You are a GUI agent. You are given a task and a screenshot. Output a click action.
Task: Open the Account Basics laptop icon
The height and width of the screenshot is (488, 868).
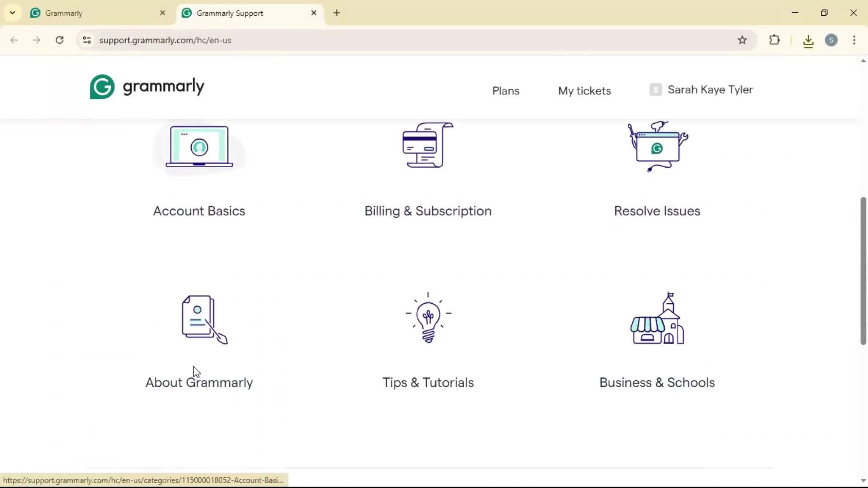pos(199,147)
